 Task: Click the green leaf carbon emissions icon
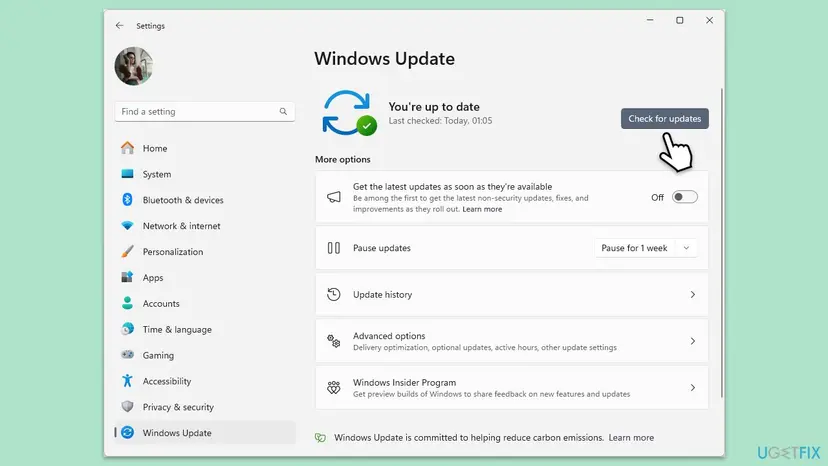click(x=321, y=437)
